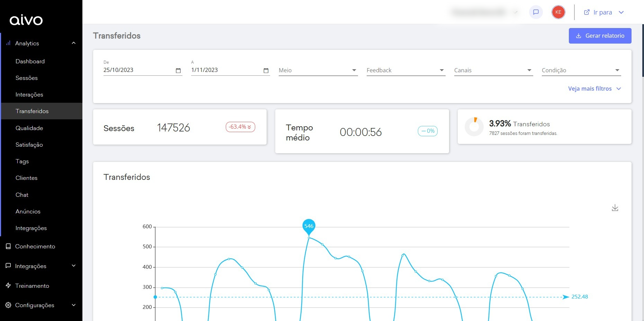The image size is (644, 321).
Task: Click Gerar relatorio button
Action: 600,36
